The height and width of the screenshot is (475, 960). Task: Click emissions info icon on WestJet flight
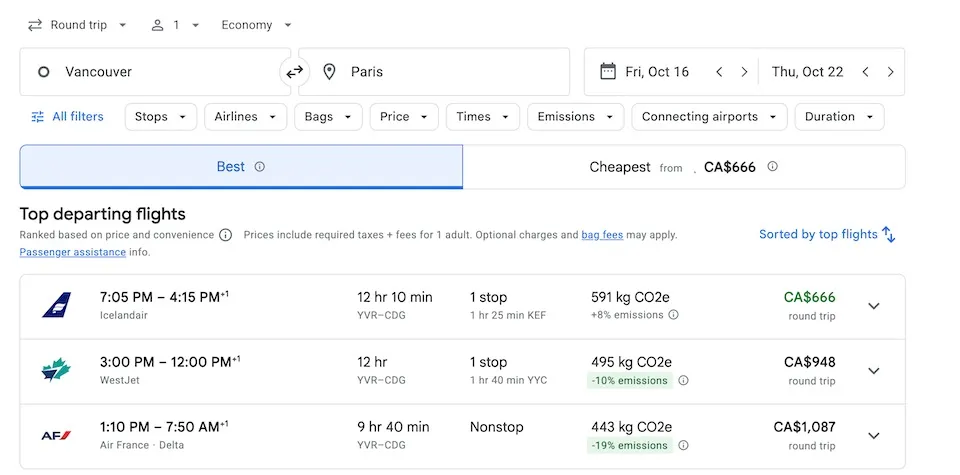(x=683, y=380)
